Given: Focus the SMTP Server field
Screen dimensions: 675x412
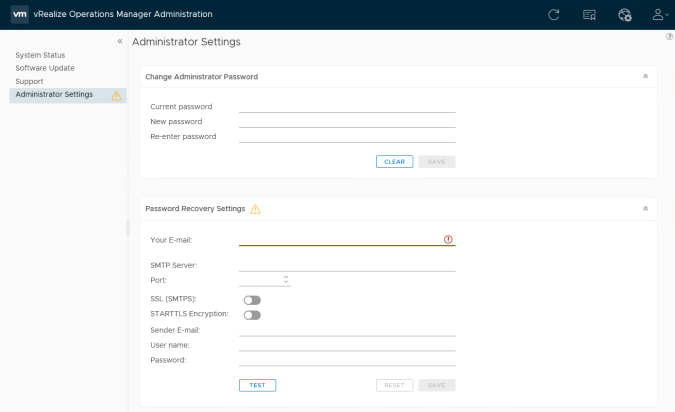Looking at the screenshot, I should 347,265.
